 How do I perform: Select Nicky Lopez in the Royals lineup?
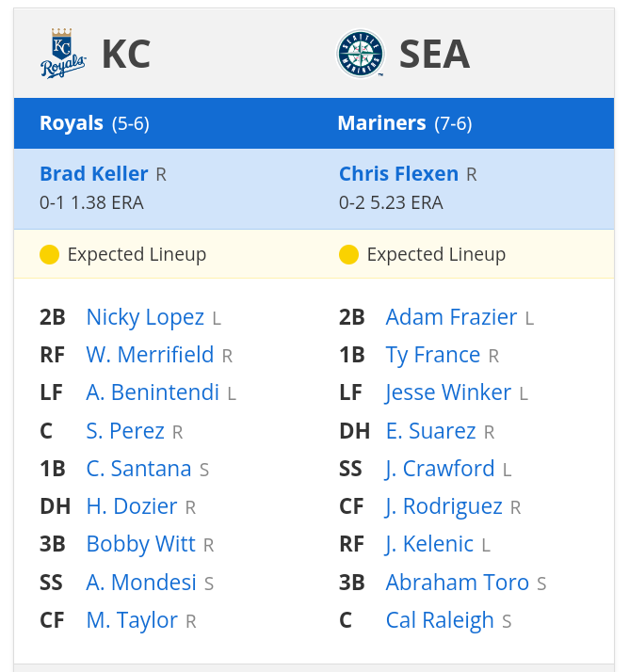(x=145, y=317)
